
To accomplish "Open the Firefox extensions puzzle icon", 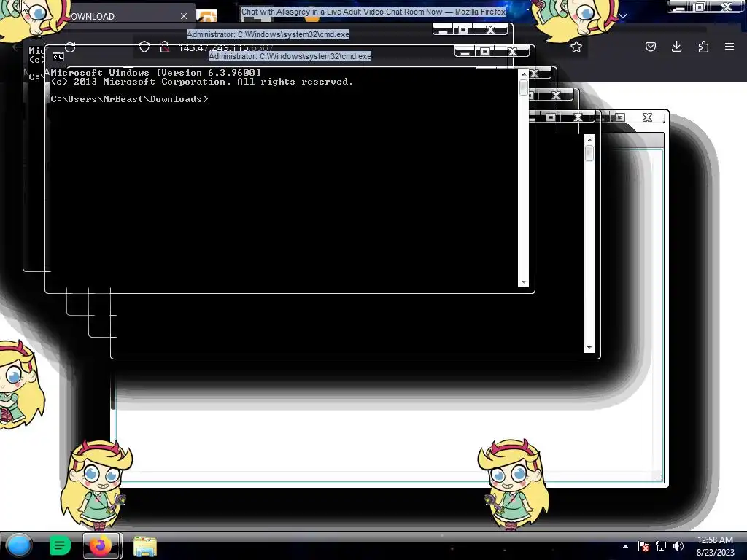I will (703, 47).
